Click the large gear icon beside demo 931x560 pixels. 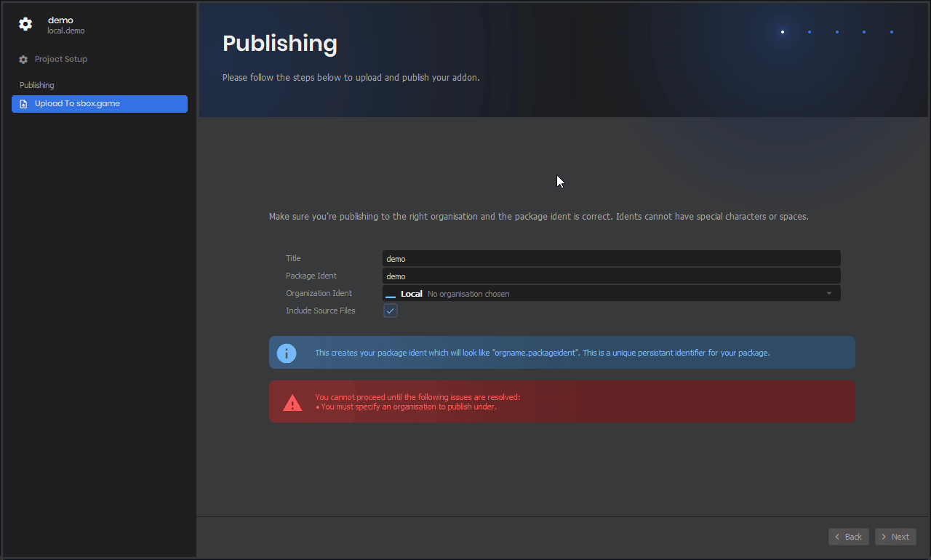pos(25,24)
